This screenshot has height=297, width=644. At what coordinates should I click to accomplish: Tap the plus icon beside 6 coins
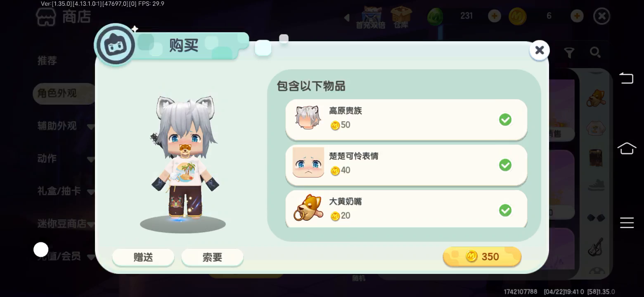[x=577, y=16]
